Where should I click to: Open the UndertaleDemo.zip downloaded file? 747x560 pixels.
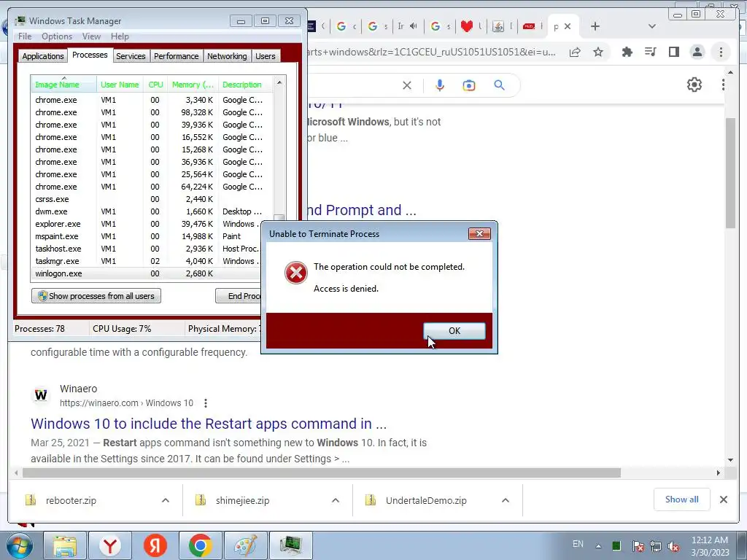[426, 500]
